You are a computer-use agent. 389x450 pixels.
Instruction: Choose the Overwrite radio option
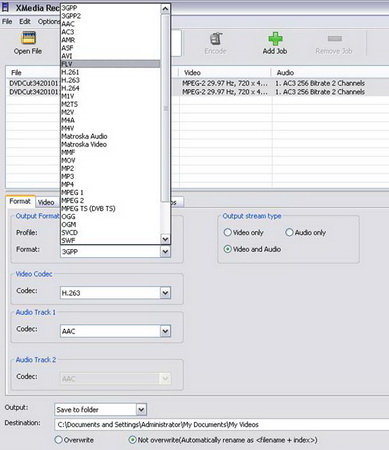point(58,440)
